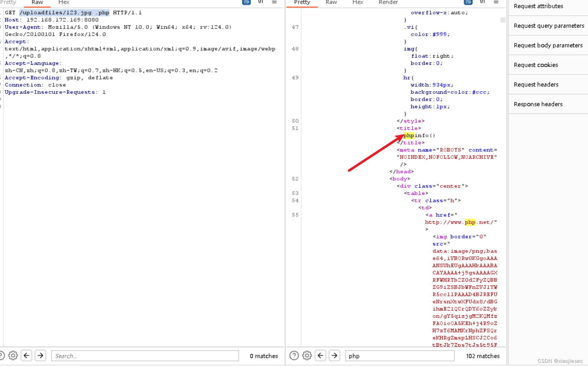Toggle non-printable characters in the response view
The height and width of the screenshot is (367, 588).
point(482,2)
